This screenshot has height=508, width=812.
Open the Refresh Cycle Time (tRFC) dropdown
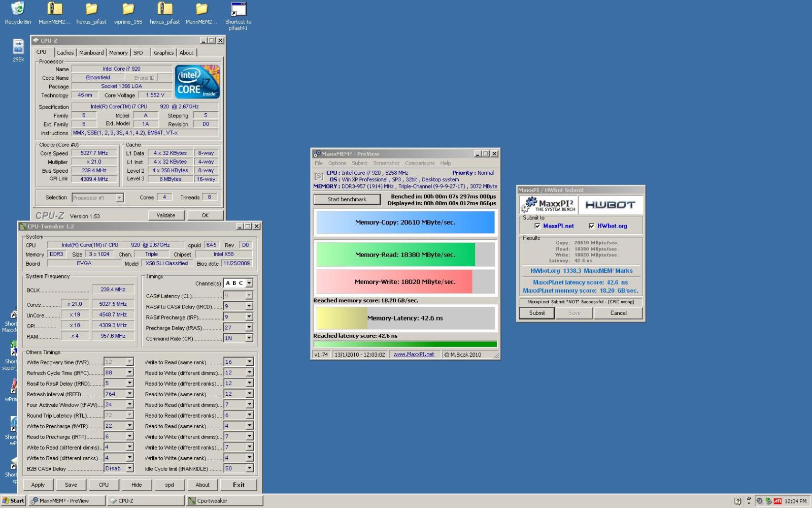pyautogui.click(x=129, y=372)
